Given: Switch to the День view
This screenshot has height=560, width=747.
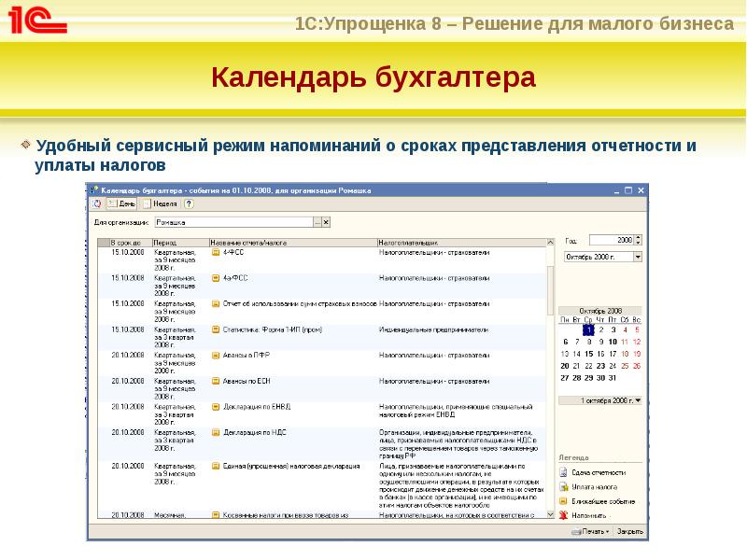Looking at the screenshot, I should 121,203.
